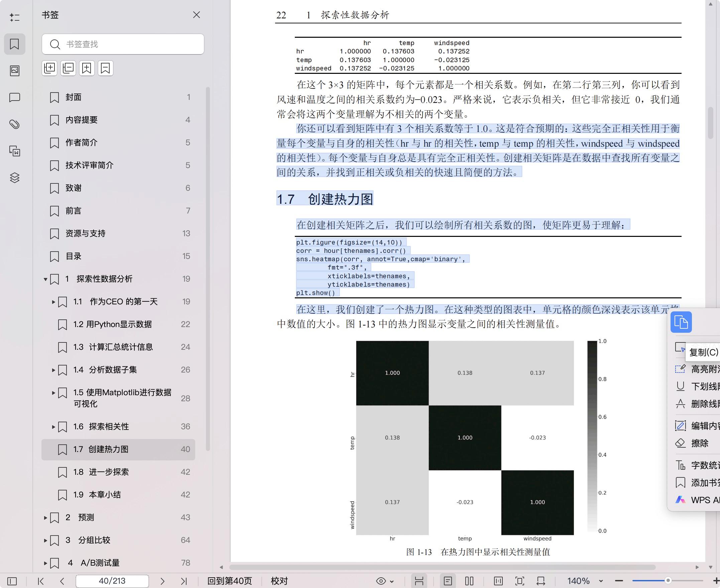The image size is (720, 588).
Task: Open the 作者简介 bookmark
Action: 118,143
